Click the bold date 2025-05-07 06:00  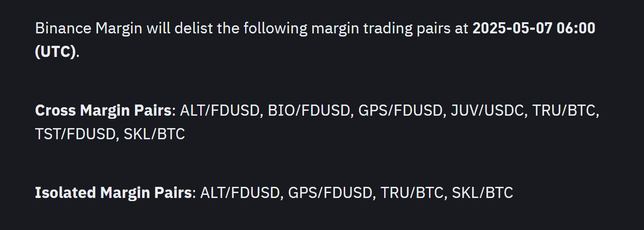(x=534, y=28)
